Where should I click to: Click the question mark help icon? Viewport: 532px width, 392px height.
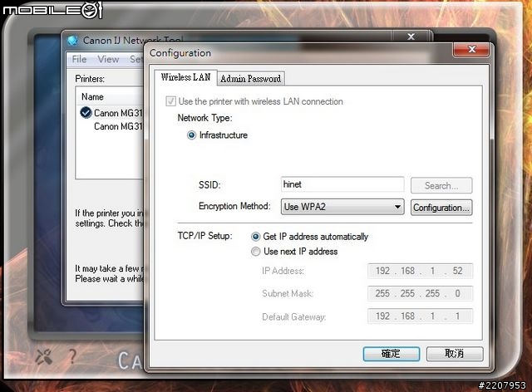pyautogui.click(x=72, y=356)
